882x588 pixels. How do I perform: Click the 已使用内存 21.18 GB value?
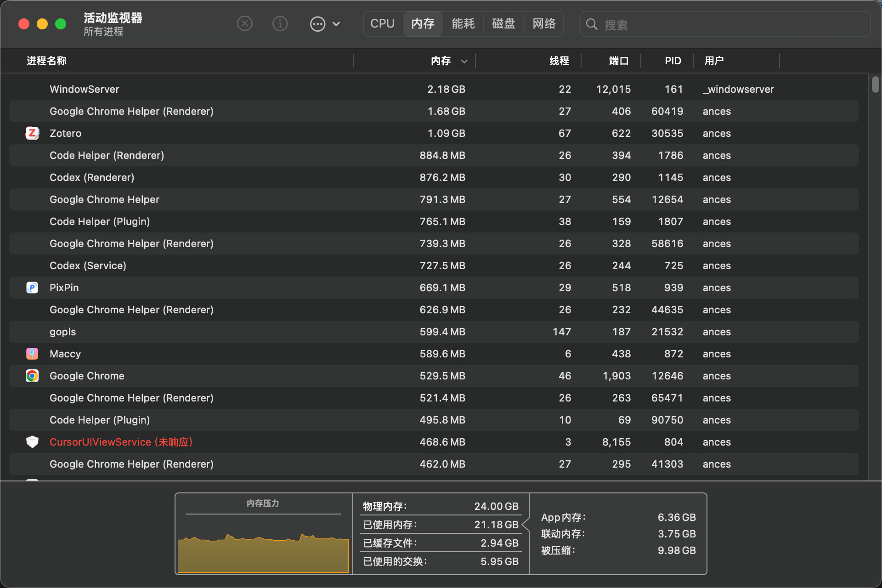coord(496,525)
